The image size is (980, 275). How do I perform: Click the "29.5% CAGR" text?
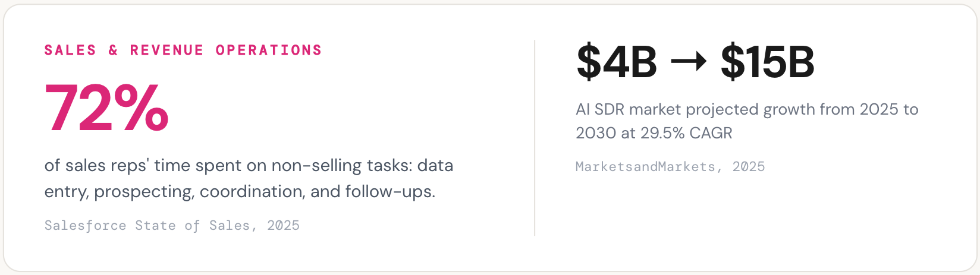point(686,133)
